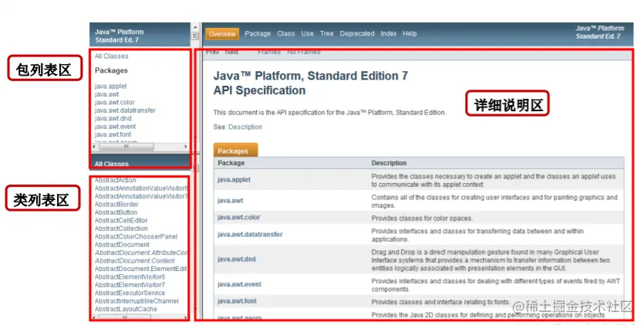Click the package list horizontal scrollbar thumb

point(126,146)
